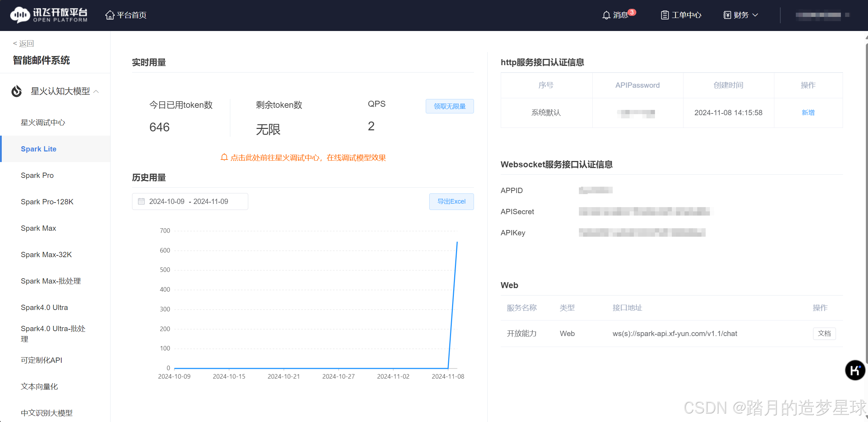Open the floating K assistant button
The width and height of the screenshot is (868, 422).
pos(855,370)
